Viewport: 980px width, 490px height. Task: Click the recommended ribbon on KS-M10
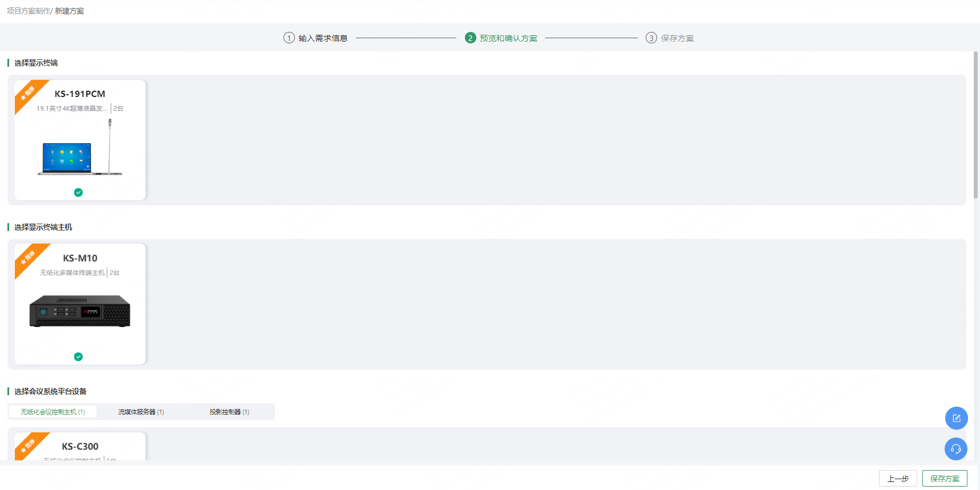pyautogui.click(x=27, y=257)
